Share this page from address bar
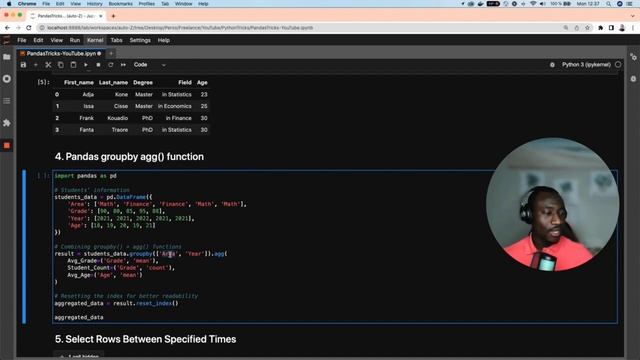 (x=577, y=28)
